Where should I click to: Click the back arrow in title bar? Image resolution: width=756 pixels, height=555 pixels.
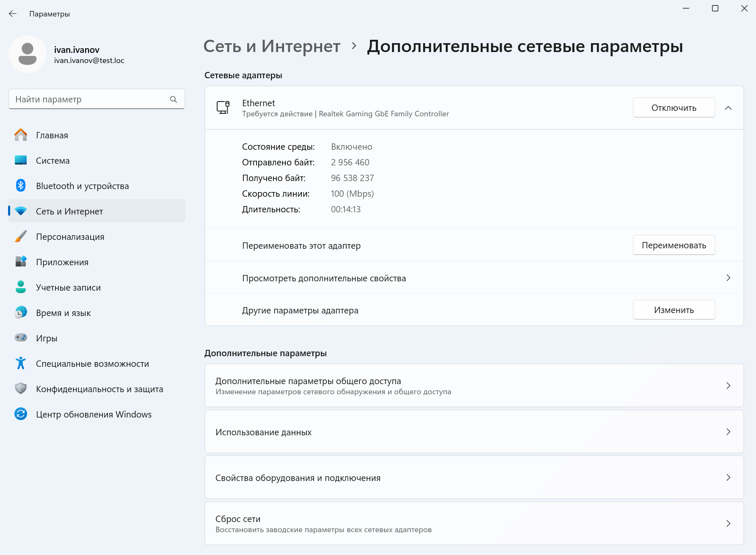(x=13, y=14)
